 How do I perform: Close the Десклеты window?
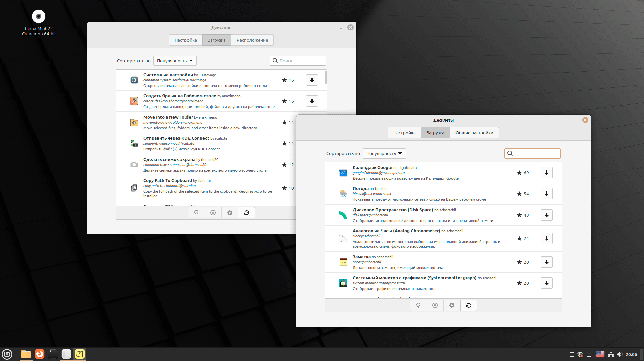585,120
